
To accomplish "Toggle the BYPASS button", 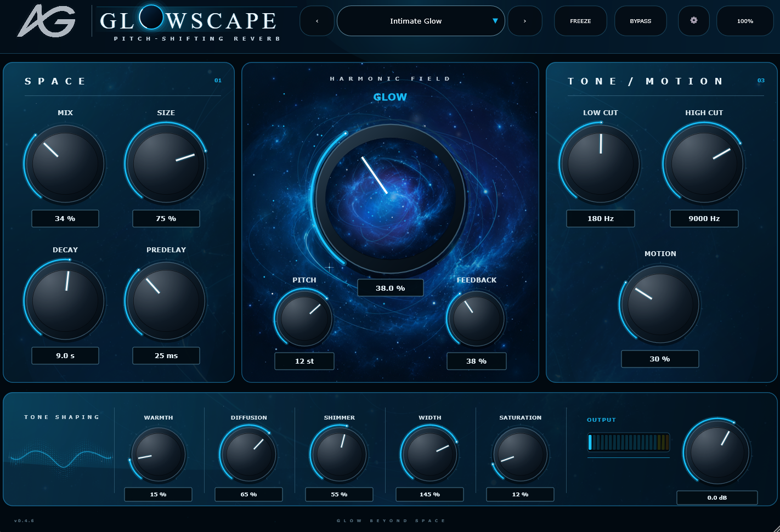I will 641,21.
